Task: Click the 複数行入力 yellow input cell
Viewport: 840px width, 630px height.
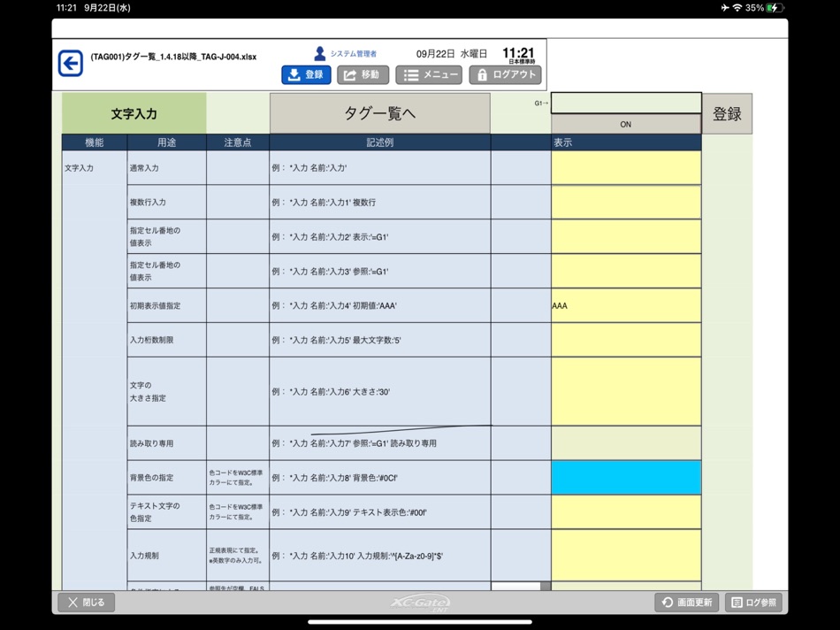Action: (626, 202)
